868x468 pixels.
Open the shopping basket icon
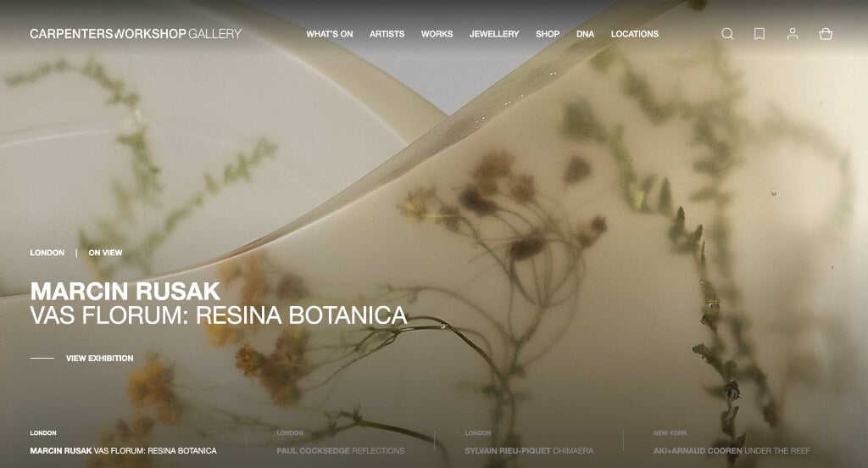[x=826, y=34]
